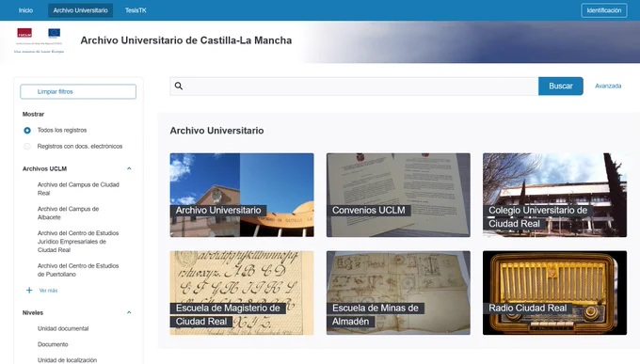Open the Avanzada advanced search link
The width and height of the screenshot is (640, 364).
[x=608, y=87]
